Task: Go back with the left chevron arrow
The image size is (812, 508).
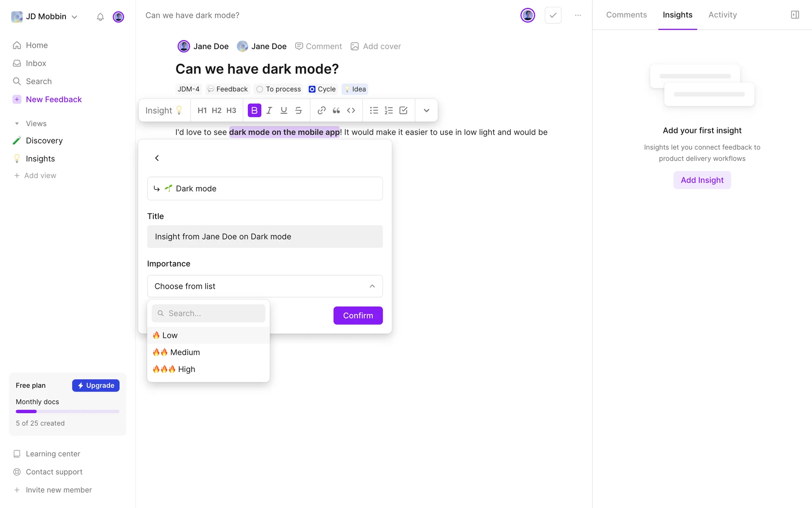Action: [x=157, y=158]
